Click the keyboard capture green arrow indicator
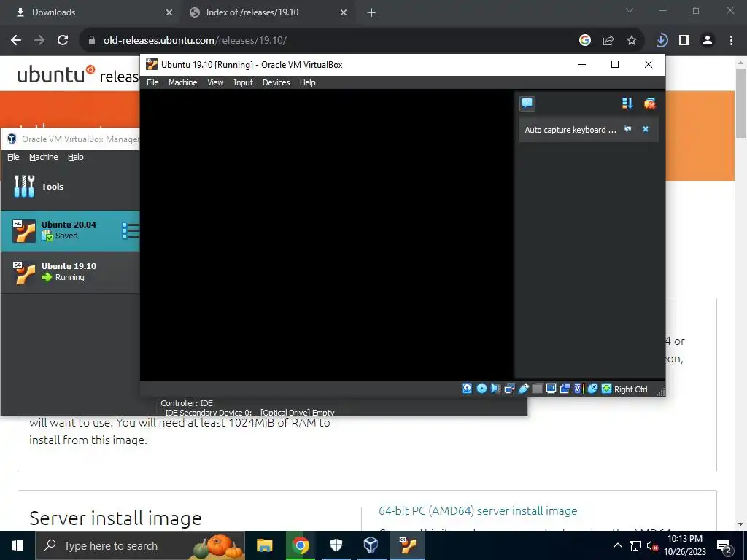747x560 pixels. point(606,389)
